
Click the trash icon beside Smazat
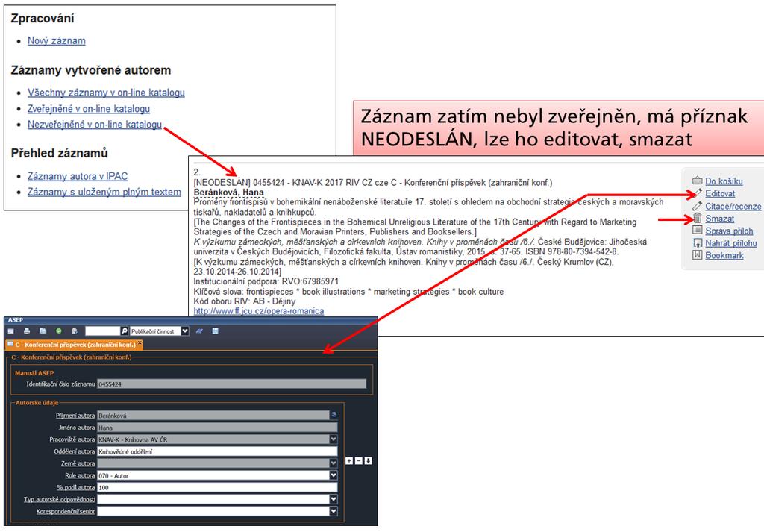(x=698, y=219)
